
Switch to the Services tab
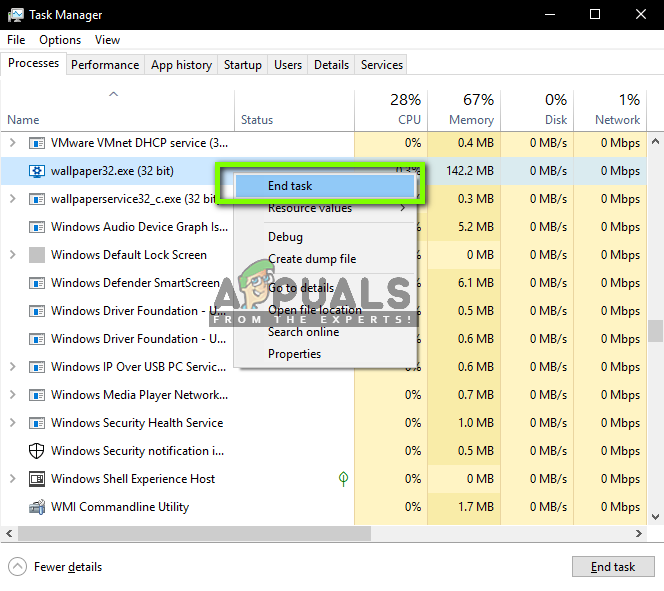click(x=382, y=65)
